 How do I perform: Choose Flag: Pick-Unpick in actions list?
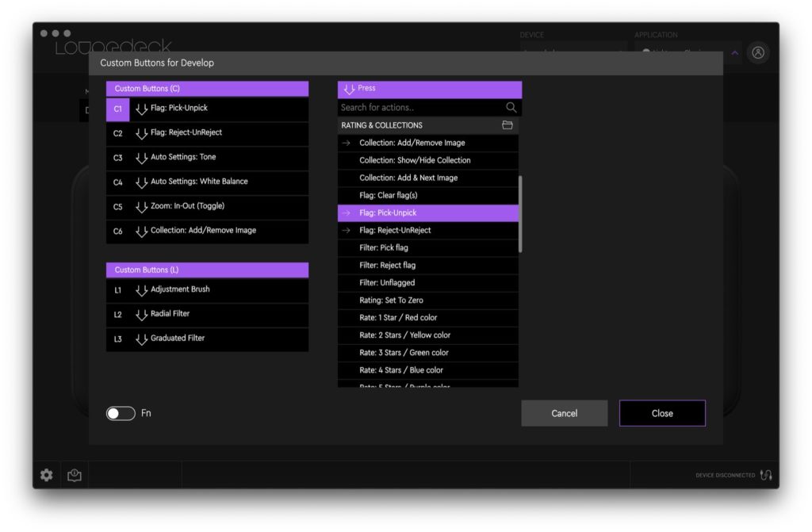coord(427,213)
